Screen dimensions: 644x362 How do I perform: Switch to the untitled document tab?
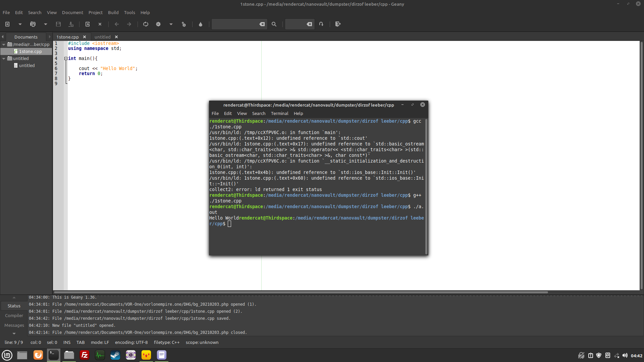[102, 37]
